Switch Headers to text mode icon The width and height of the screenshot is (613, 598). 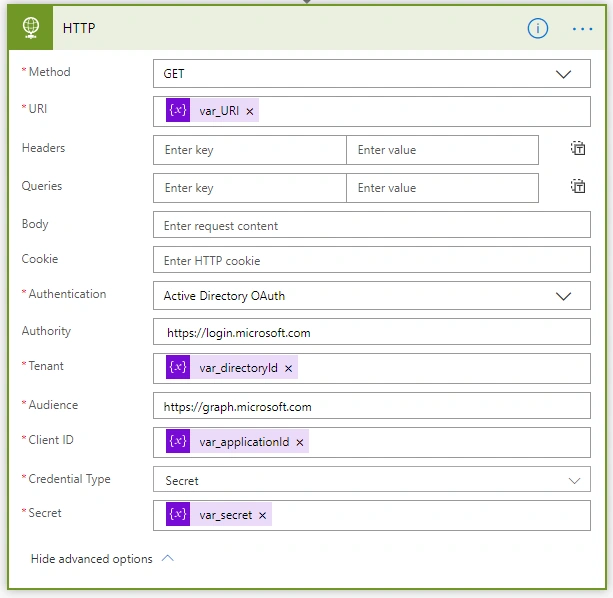(578, 149)
